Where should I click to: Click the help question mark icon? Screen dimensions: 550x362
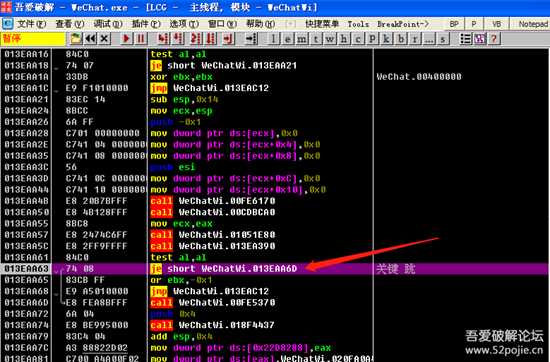[x=494, y=39]
